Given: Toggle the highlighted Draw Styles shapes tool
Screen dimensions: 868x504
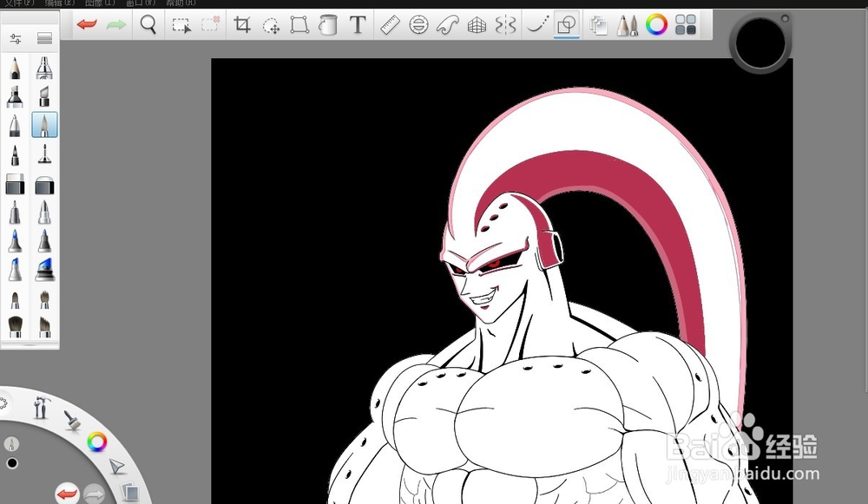Looking at the screenshot, I should [566, 25].
